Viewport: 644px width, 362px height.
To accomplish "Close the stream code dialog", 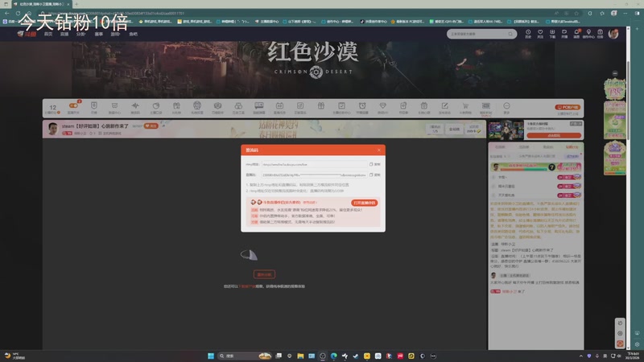I will coord(378,150).
